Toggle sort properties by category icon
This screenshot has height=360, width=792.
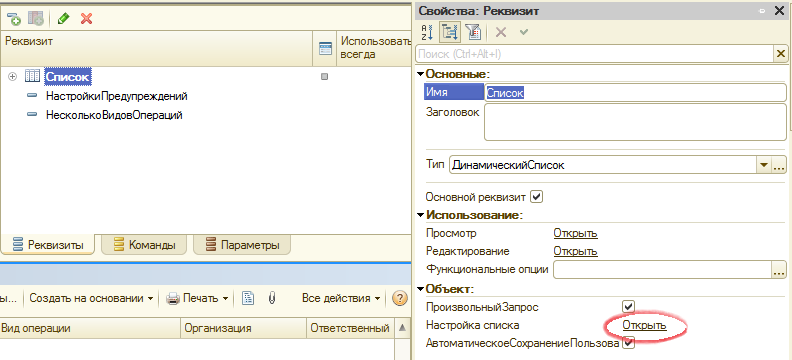click(449, 32)
